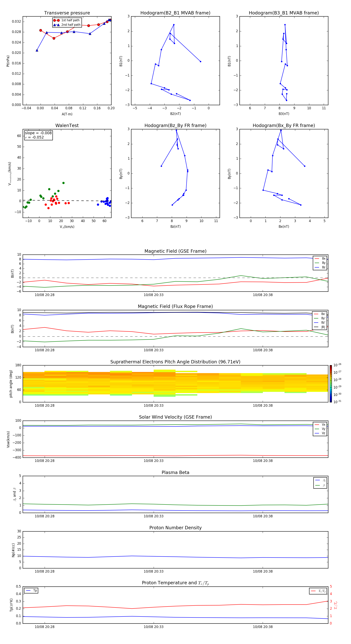Viewport: 351px width, 644px height.
Task: Click the "A(T·m)" x-axis label
Action: pos(67,114)
